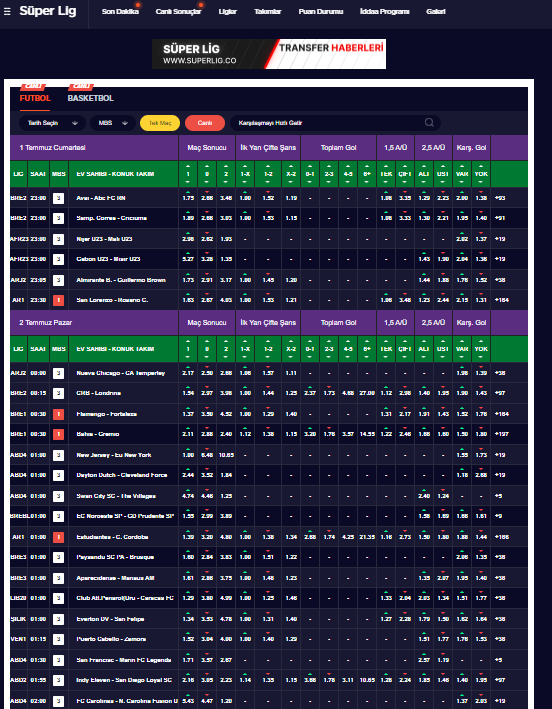The width and height of the screenshot is (552, 709).
Task: Click match name Aparecidense - Manaus AM
Action: point(116,578)
